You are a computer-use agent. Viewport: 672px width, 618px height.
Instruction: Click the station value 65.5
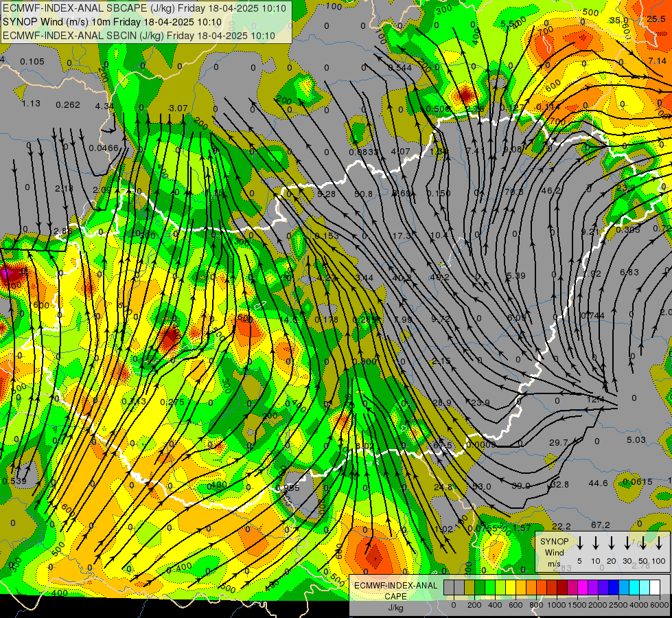pos(443,445)
